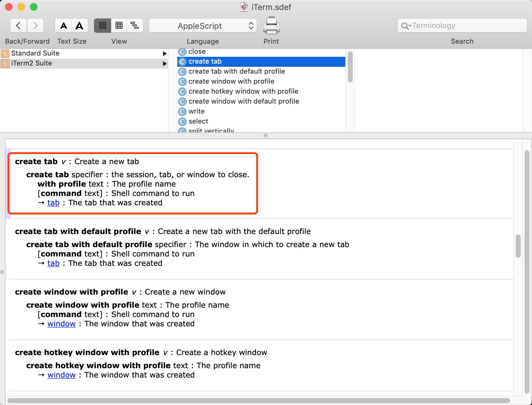532x405 pixels.
Task: Select iTerm2 Suite in the sidebar
Action: [84, 63]
